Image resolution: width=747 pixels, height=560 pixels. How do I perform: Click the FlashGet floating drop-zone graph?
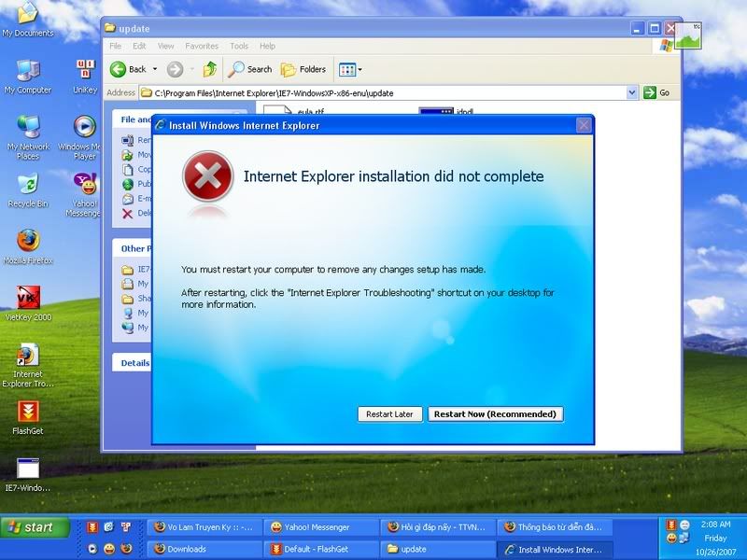pos(687,36)
